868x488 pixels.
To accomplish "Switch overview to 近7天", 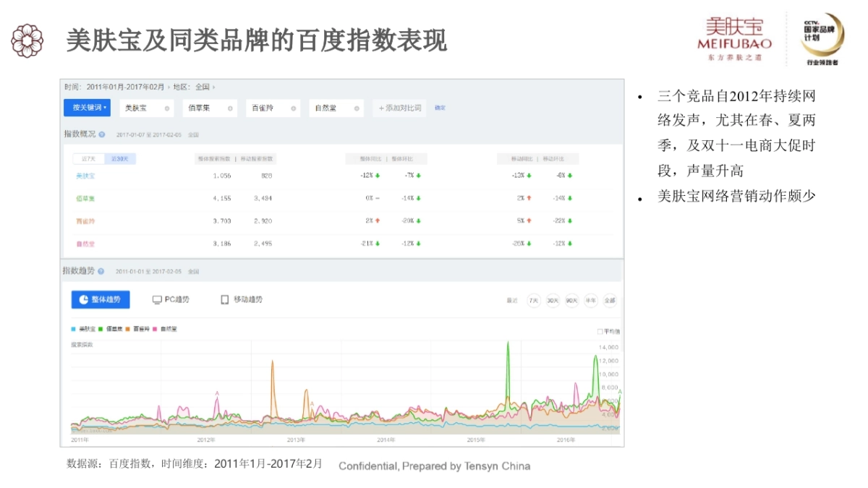I will tap(88, 159).
